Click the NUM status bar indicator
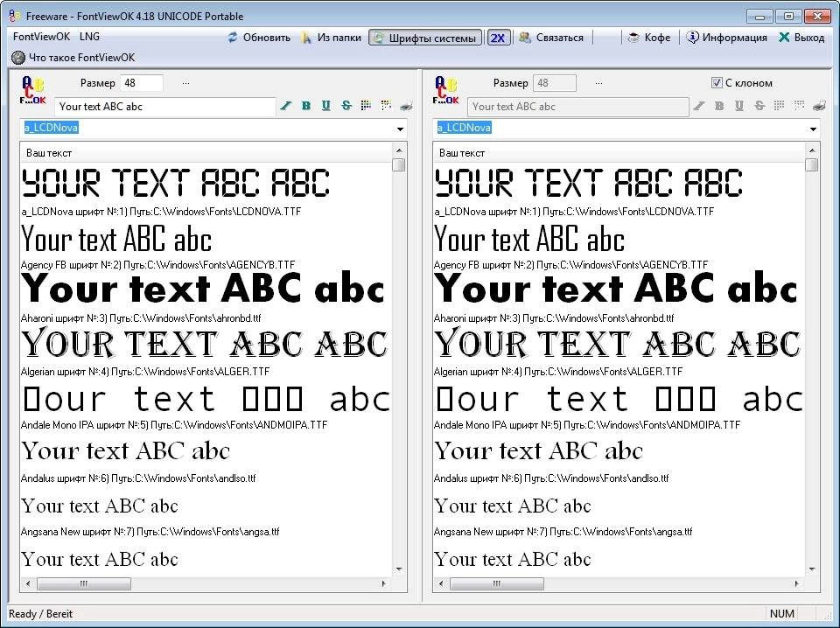 click(782, 613)
